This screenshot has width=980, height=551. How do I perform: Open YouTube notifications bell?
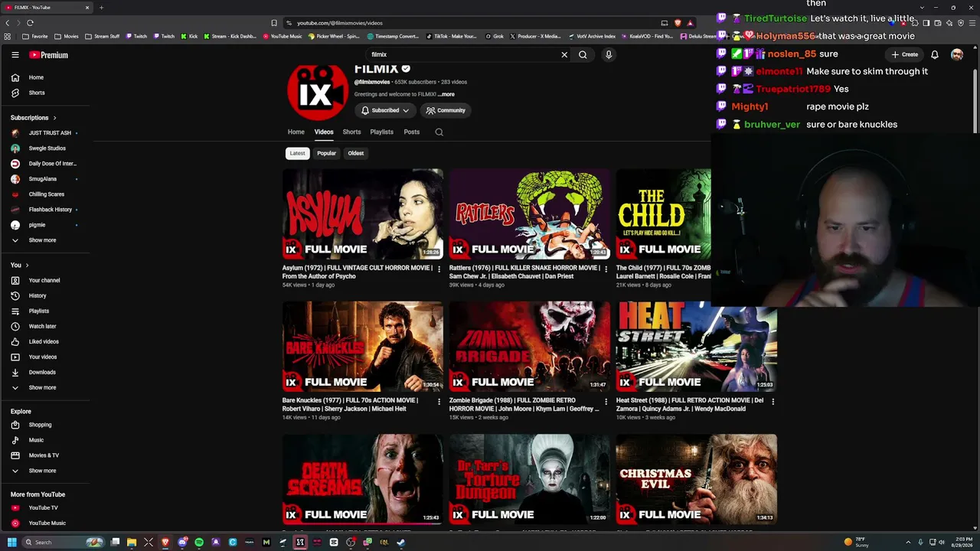pos(935,55)
